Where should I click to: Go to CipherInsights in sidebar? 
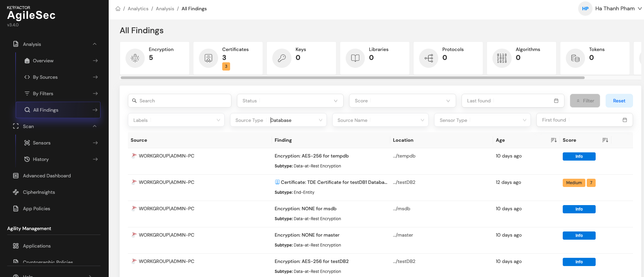point(39,192)
